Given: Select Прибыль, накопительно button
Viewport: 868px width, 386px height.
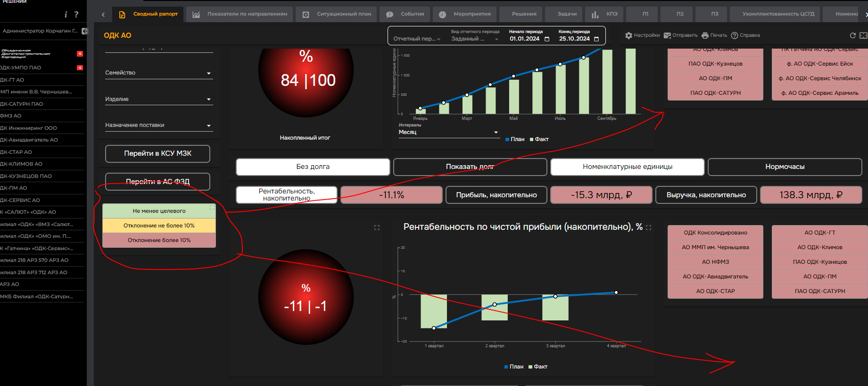Looking at the screenshot, I should (496, 195).
